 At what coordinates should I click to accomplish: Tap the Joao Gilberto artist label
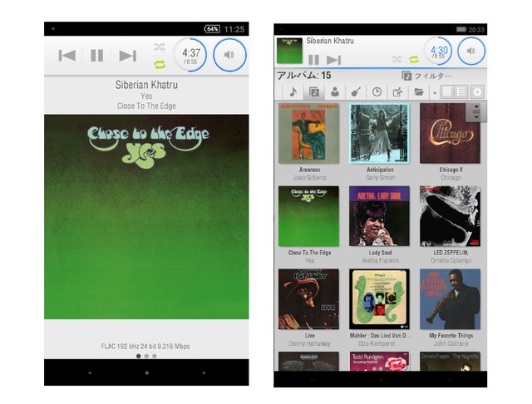(309, 178)
